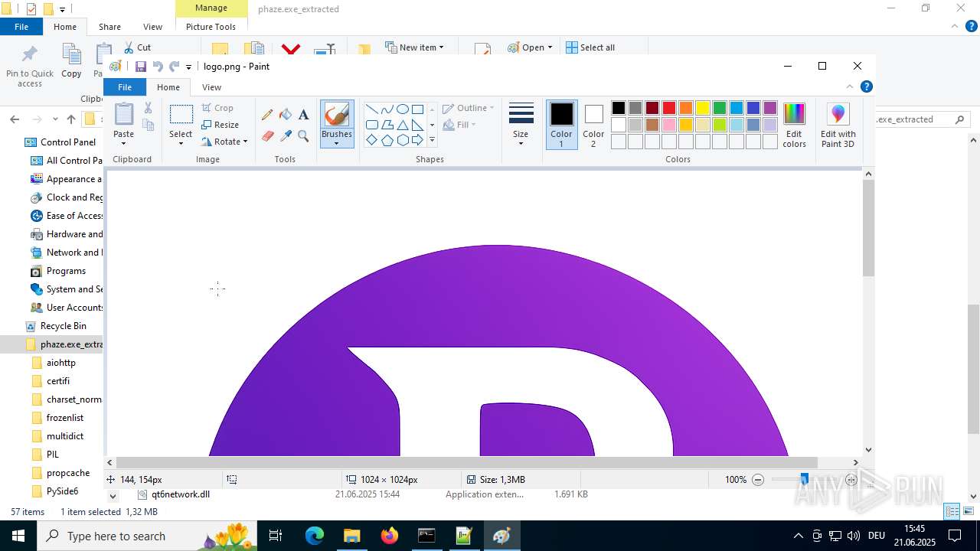Click the rectangular Select tool icon

181,115
